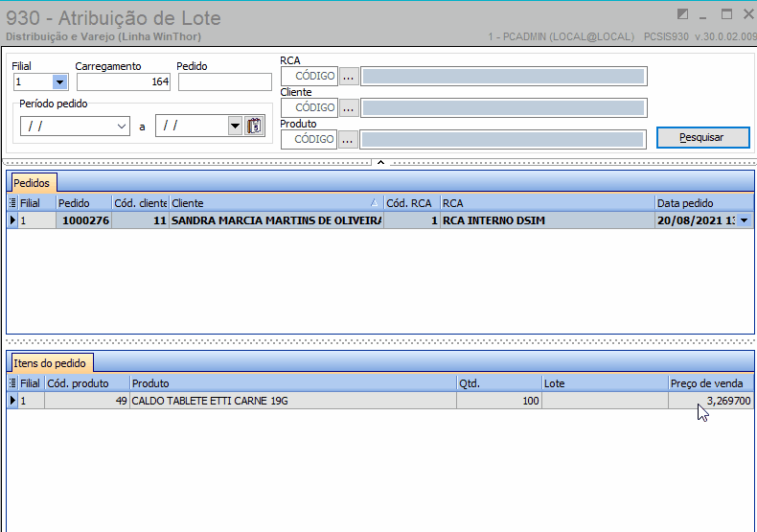Select the quantity cell 100

point(499,401)
